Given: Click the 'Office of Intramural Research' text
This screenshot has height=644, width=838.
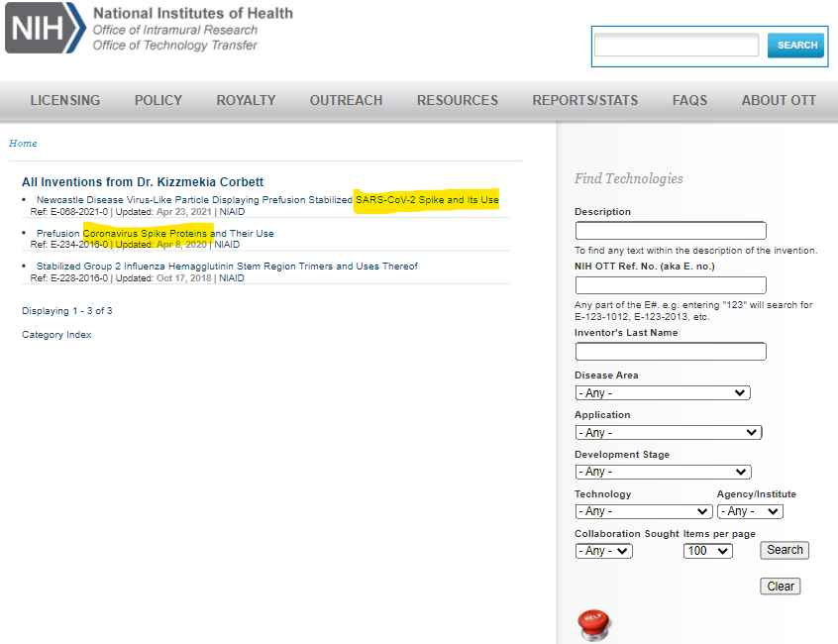Looking at the screenshot, I should [174, 30].
